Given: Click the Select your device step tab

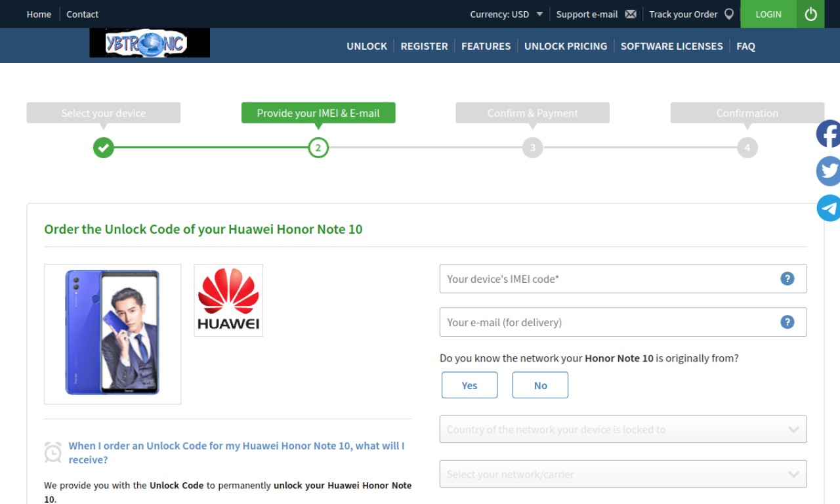Looking at the screenshot, I should (x=103, y=113).
